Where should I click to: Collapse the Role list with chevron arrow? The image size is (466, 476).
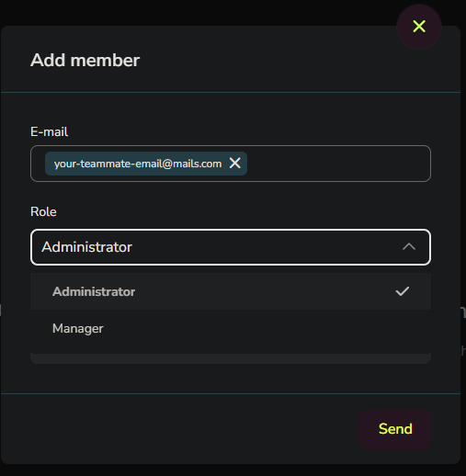(409, 247)
